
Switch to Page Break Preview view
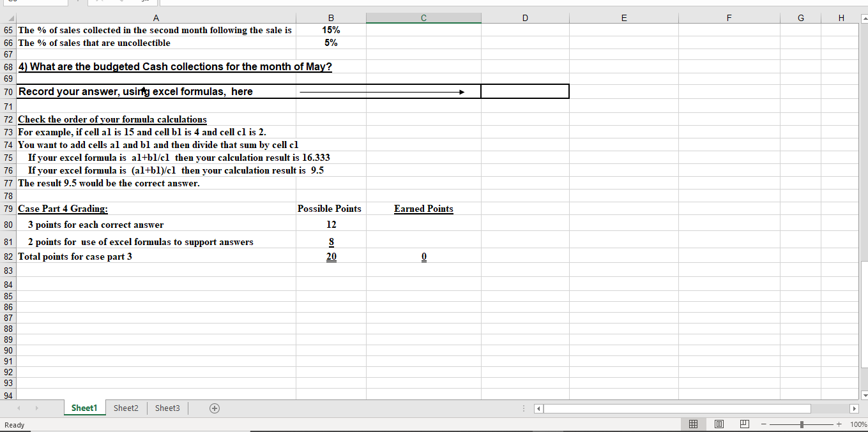pos(744,424)
